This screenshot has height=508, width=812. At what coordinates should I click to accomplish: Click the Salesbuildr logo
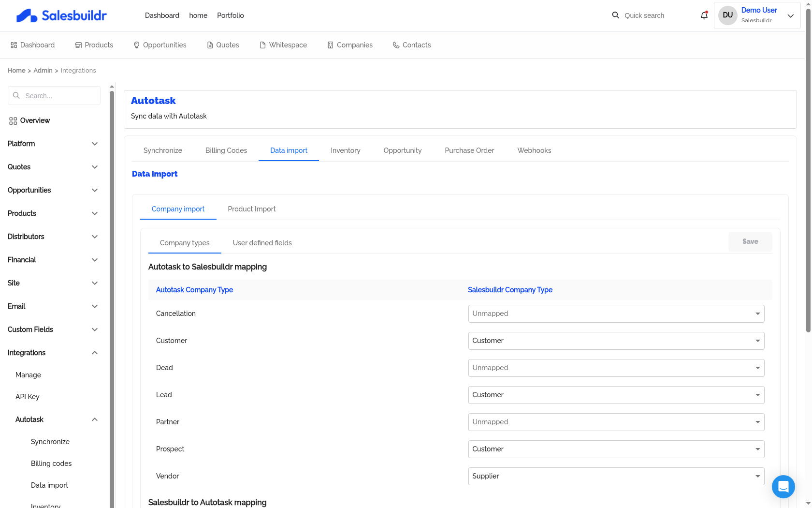coord(61,15)
